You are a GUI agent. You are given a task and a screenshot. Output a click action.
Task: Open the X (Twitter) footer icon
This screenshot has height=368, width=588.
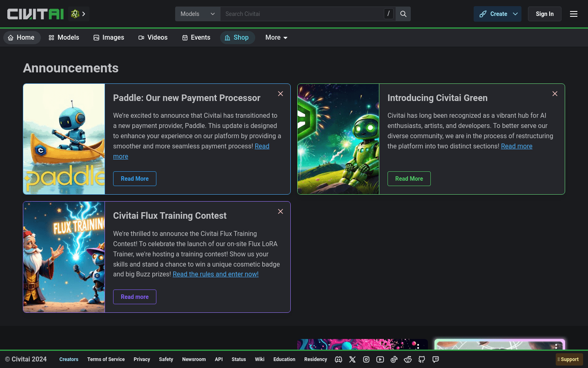(352, 359)
